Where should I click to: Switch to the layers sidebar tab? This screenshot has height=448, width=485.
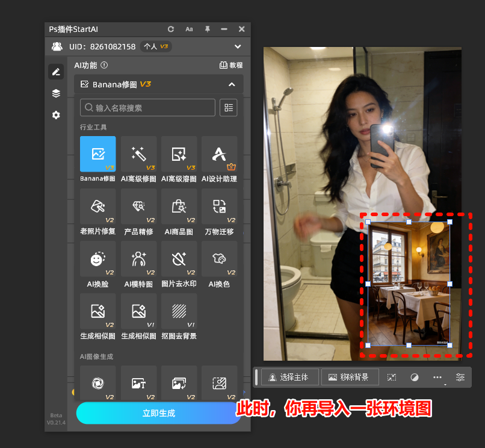tap(56, 93)
